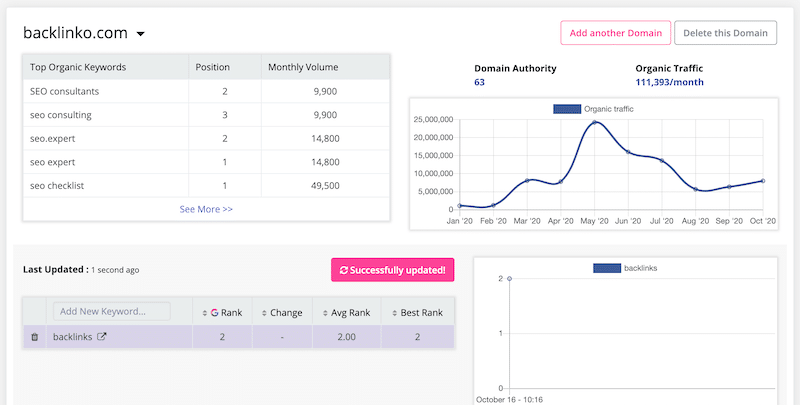Click the Oct '20 data point on chart
800x405 pixels.
pyautogui.click(x=763, y=181)
